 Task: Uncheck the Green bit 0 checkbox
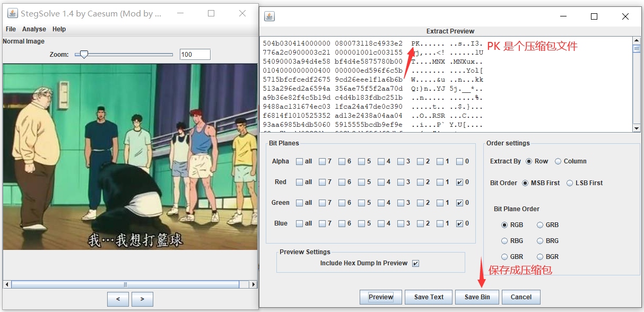(x=459, y=203)
